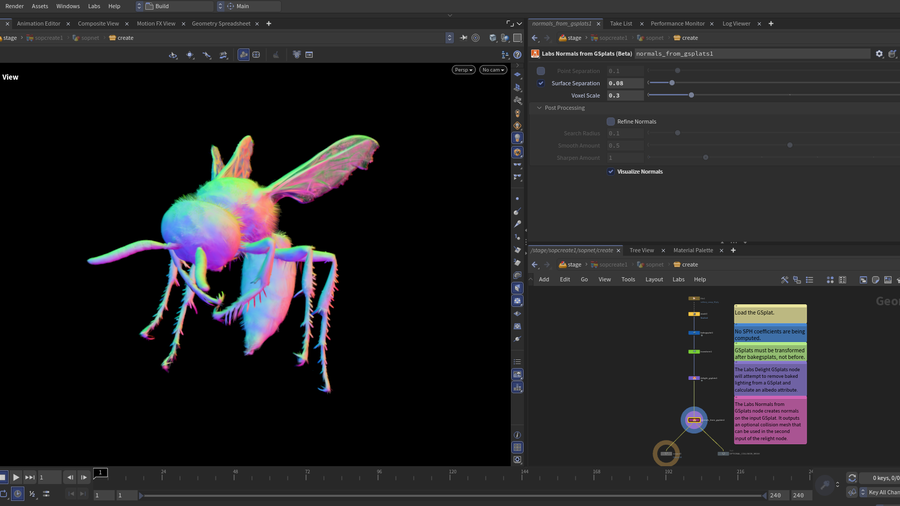The width and height of the screenshot is (900, 506).
Task: Toggle the viewport display options grid icon
Action: 517,447
